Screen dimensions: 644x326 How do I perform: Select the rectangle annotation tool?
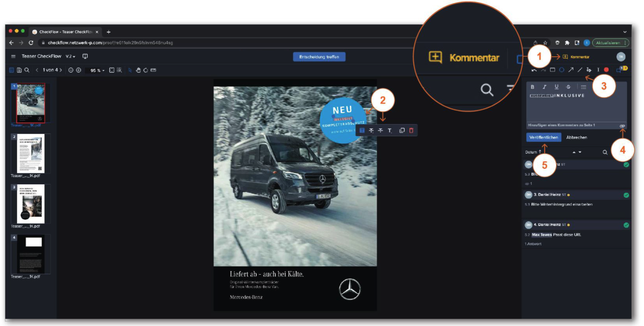(x=552, y=70)
